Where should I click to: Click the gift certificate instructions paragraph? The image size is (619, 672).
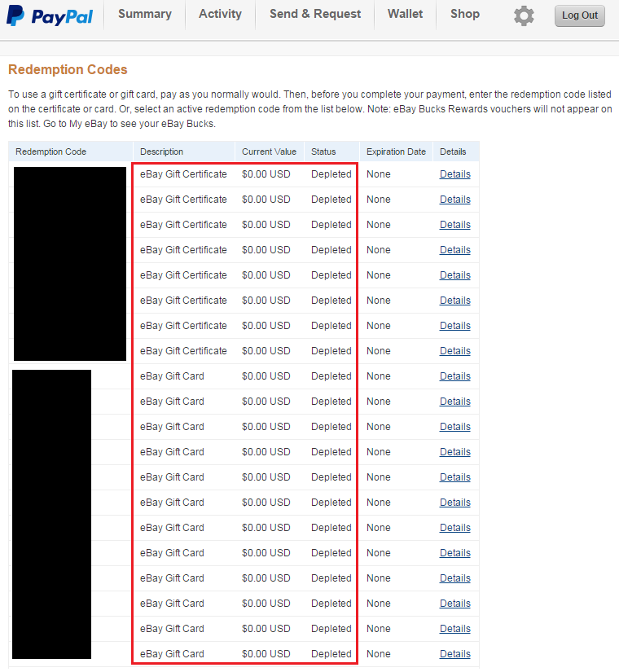[309, 109]
